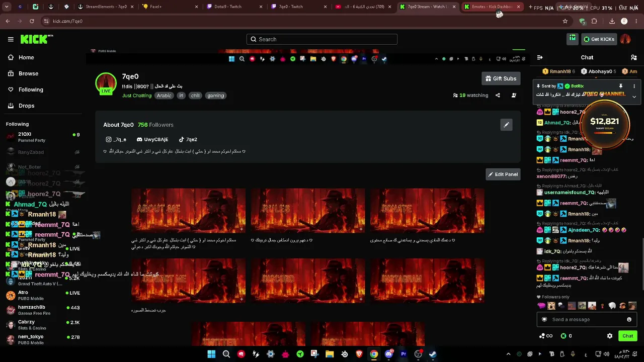Reload the page in the browser
Viewport: 644px width, 362px height.
coord(32,21)
